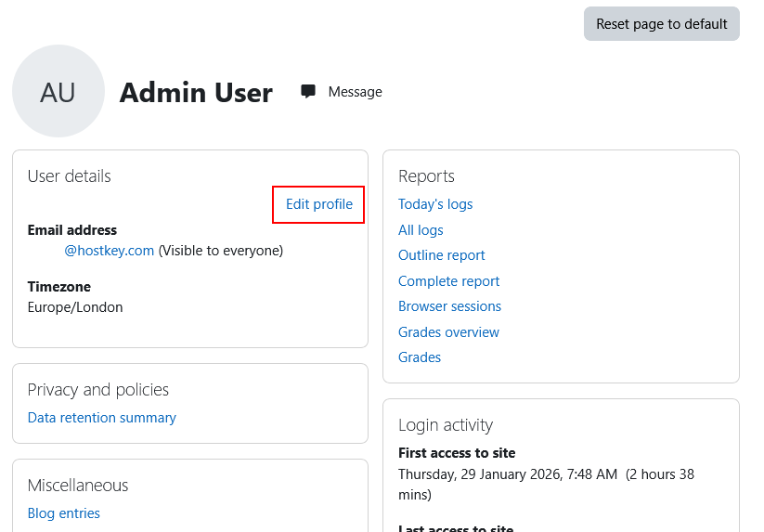The width and height of the screenshot is (764, 532).
Task: Open the Grades link under Reports
Action: pyautogui.click(x=420, y=357)
